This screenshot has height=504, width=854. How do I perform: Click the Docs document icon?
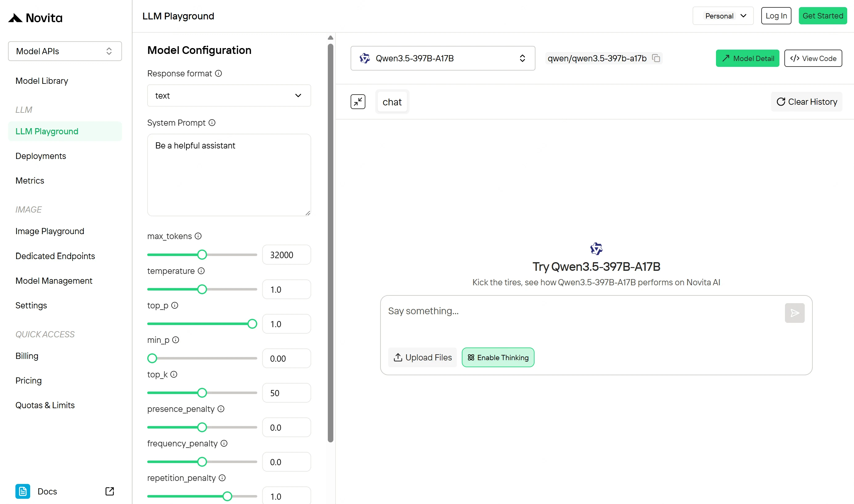click(x=23, y=491)
